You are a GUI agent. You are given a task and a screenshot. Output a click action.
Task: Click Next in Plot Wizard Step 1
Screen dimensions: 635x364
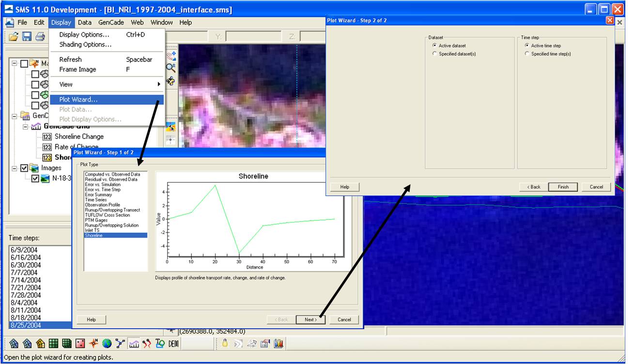[x=311, y=319]
